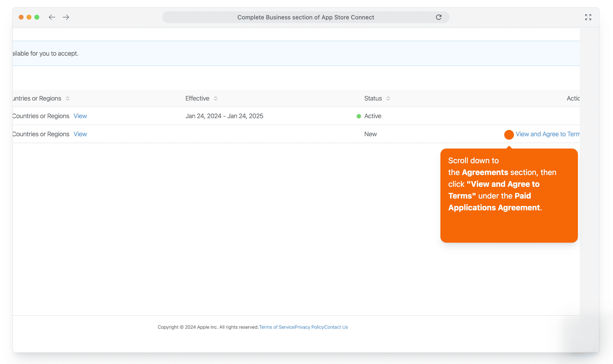Viewport: 613px width, 364px height.
Task: Click View and Agree to Terms
Action: 547,134
